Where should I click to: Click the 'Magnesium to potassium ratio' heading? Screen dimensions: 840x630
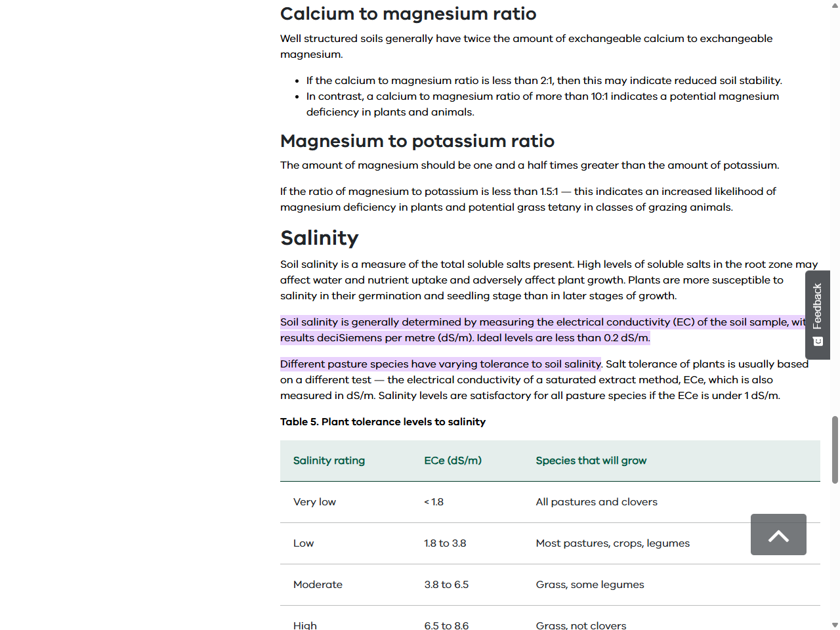417,141
